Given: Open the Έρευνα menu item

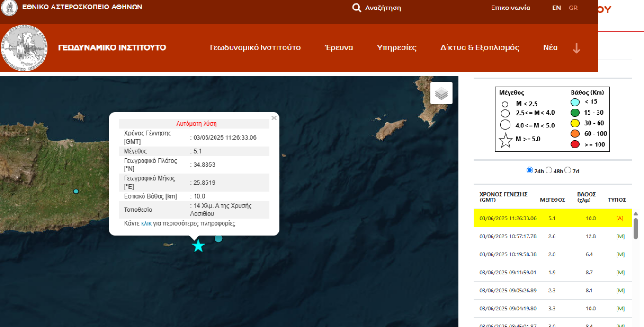Looking at the screenshot, I should pyautogui.click(x=339, y=48).
